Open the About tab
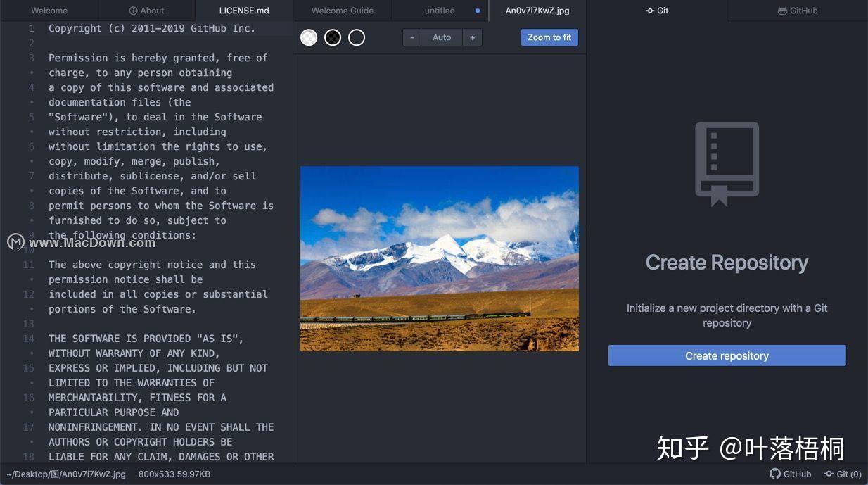The height and width of the screenshot is (485, 868). pos(147,11)
